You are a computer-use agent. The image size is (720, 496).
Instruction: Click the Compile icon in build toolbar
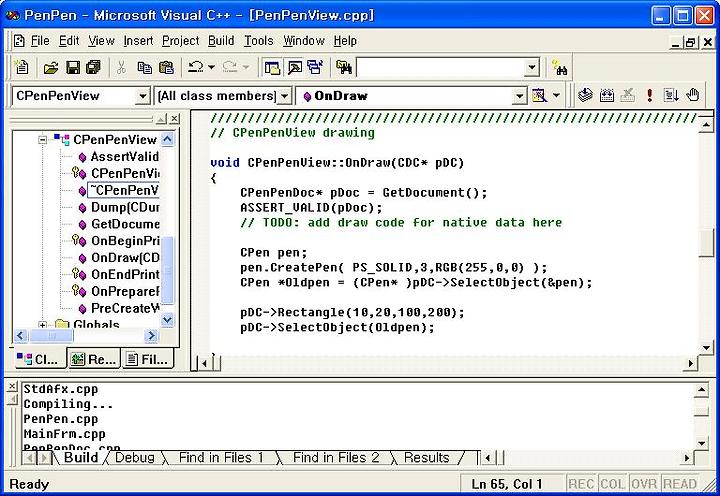(x=585, y=95)
